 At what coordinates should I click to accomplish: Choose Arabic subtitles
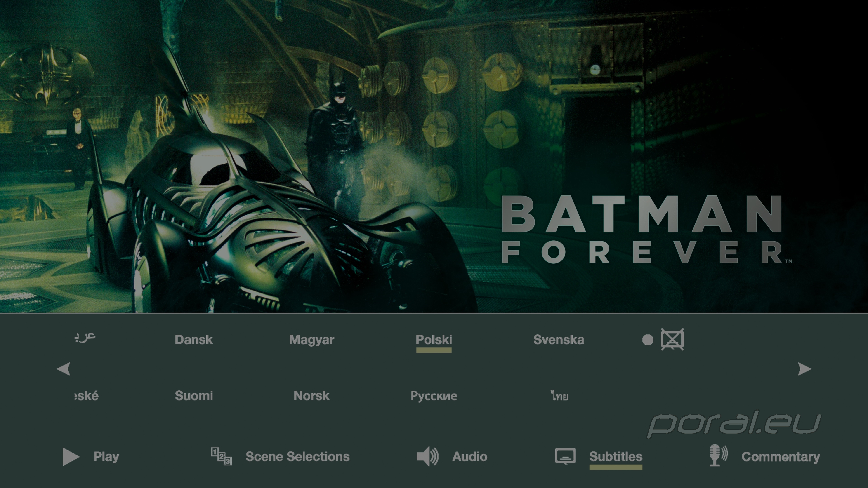[x=85, y=337]
